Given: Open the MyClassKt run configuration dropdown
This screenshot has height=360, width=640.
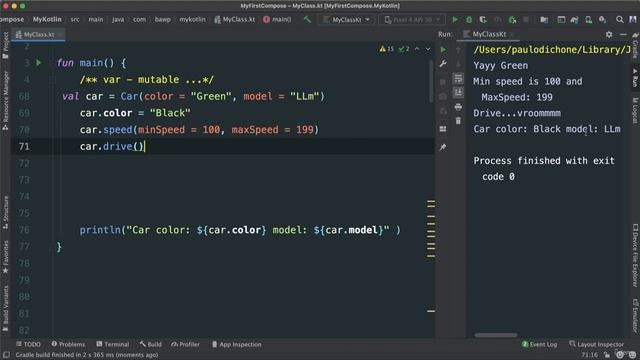Looking at the screenshot, I should pos(346,19).
